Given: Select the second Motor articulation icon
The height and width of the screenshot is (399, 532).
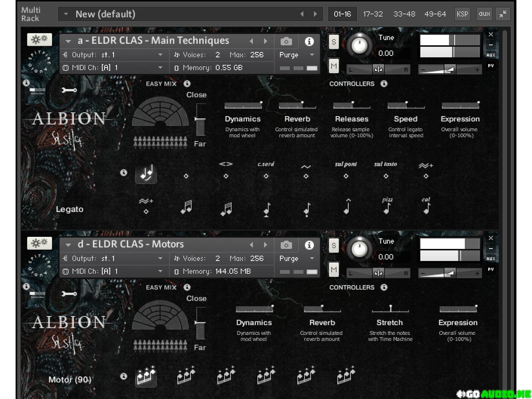Looking at the screenshot, I should click(x=186, y=375).
